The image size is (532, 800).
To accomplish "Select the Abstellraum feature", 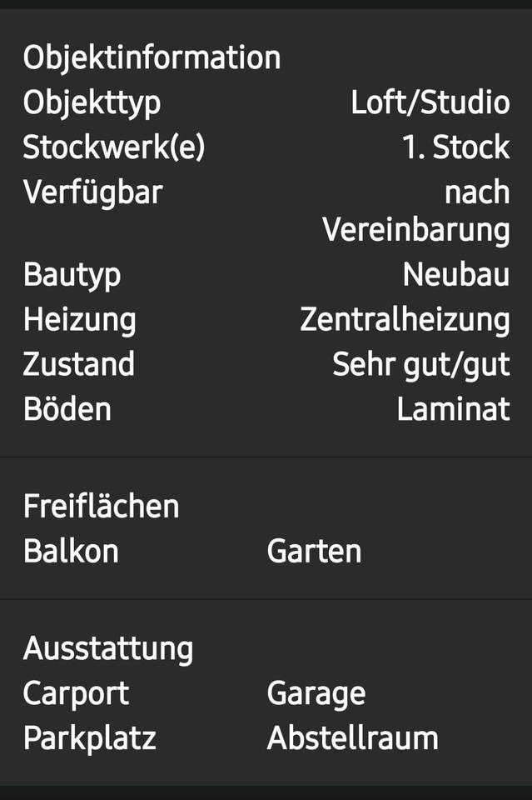I will point(352,738).
